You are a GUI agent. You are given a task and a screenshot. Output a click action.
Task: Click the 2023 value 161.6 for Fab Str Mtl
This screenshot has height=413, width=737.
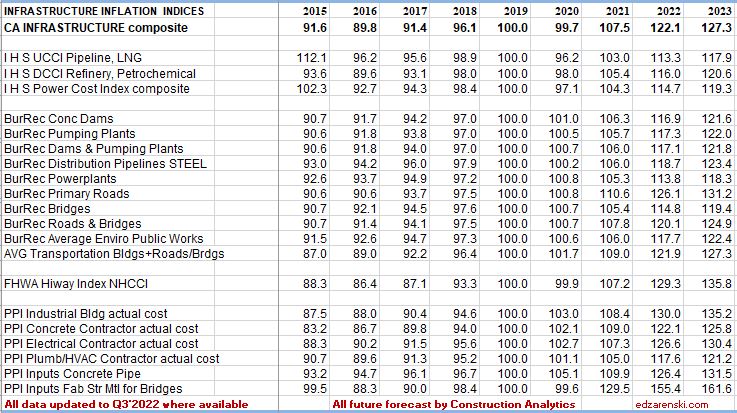pyautogui.click(x=713, y=388)
